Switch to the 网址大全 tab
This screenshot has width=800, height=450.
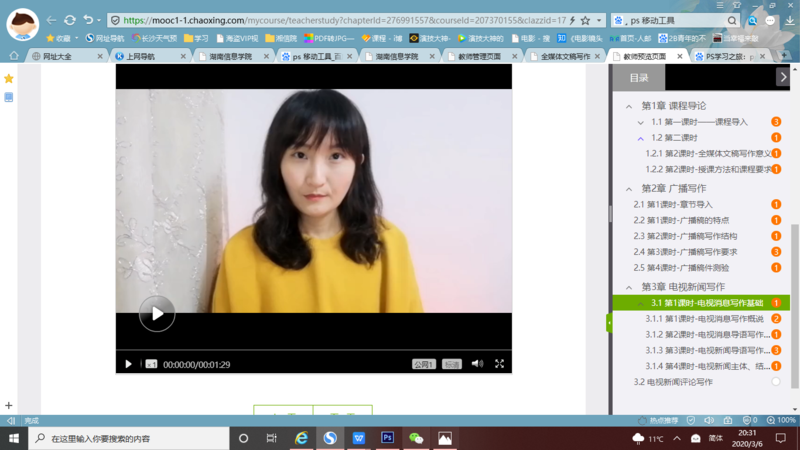pos(67,56)
